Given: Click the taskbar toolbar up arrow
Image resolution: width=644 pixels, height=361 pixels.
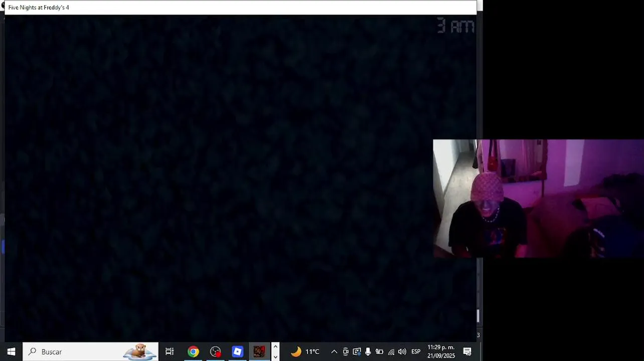Looking at the screenshot, I should [x=275, y=347].
